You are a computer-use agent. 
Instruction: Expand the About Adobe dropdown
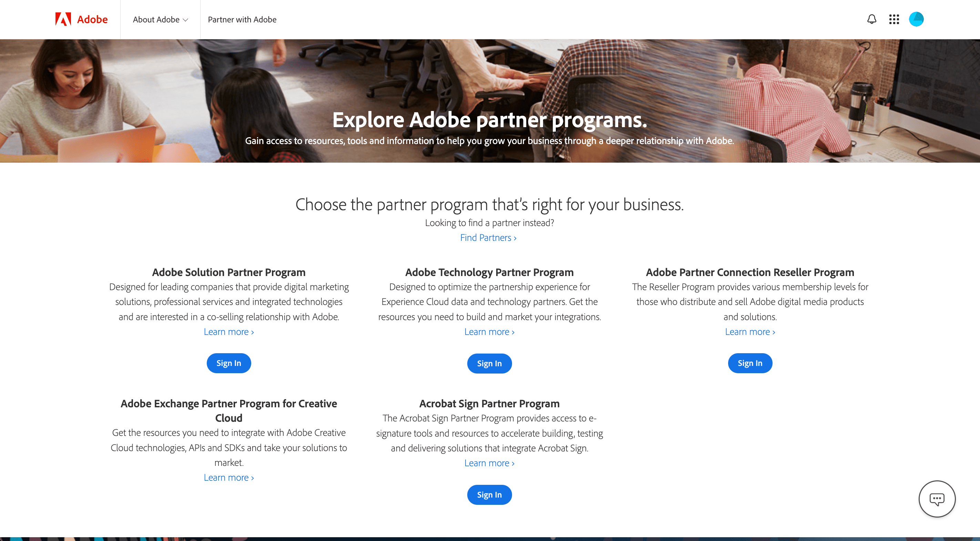[160, 19]
